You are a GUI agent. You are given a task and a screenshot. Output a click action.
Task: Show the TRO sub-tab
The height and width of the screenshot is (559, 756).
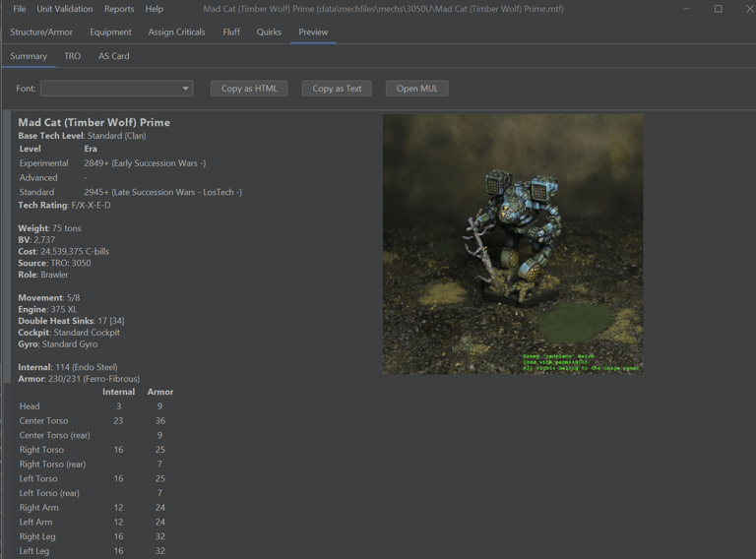pos(72,56)
